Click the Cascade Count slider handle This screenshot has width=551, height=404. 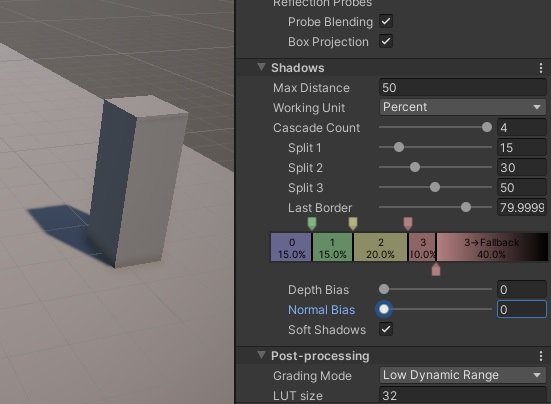[x=487, y=127]
